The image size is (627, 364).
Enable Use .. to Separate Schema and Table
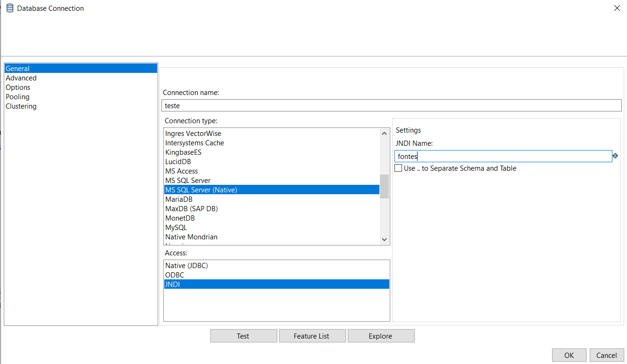coord(398,168)
